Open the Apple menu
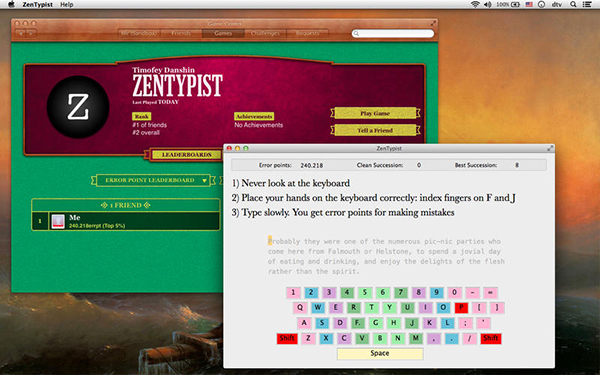Image resolution: width=600 pixels, height=375 pixels. [11, 5]
